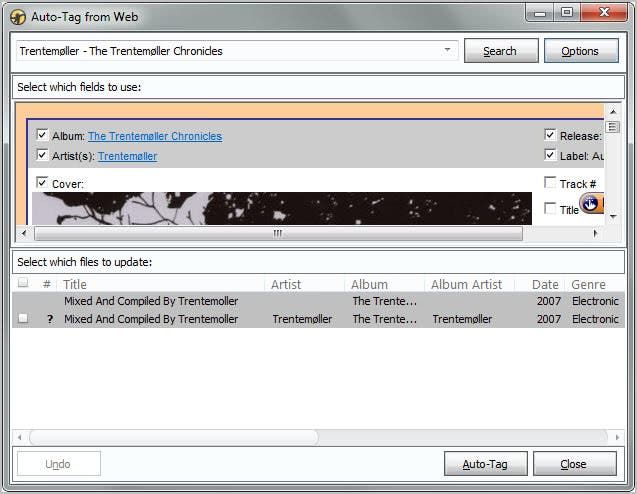The image size is (637, 494).
Task: Minimize the Auto-Tag from Web window
Action: (x=540, y=13)
